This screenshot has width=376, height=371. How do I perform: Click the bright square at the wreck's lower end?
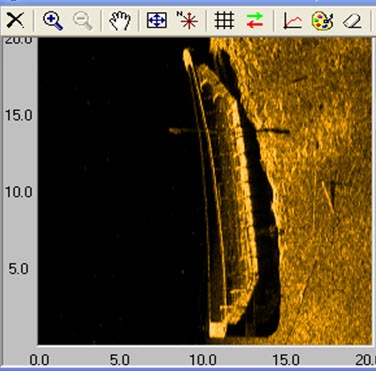(217, 329)
